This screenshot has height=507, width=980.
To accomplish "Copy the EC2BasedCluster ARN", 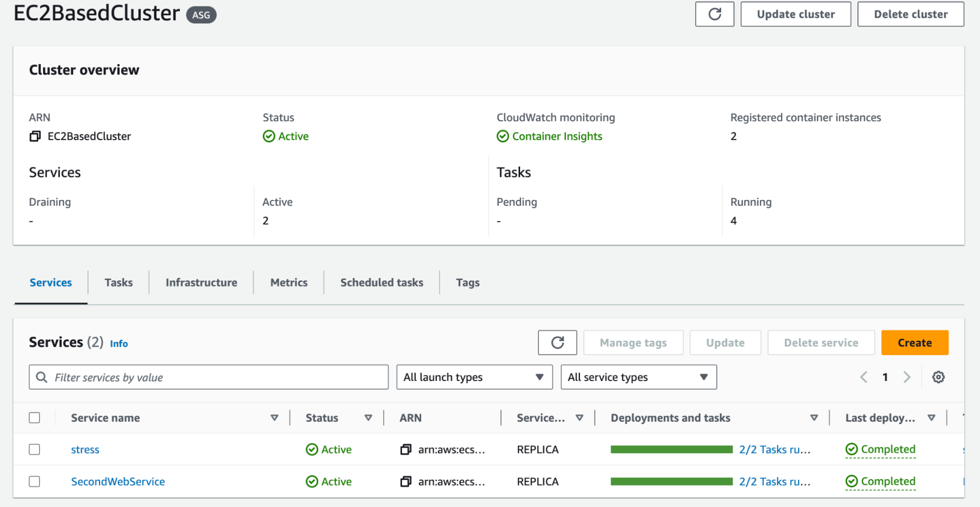I will point(35,136).
